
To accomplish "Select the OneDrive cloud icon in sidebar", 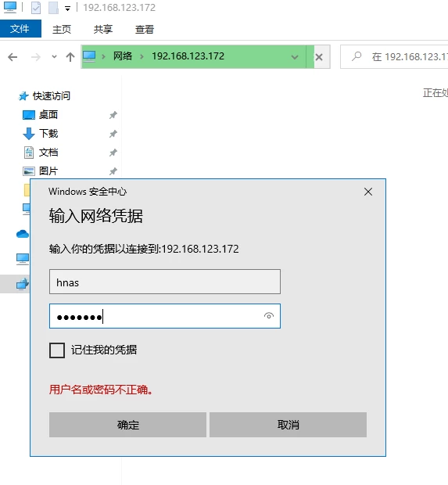I will pyautogui.click(x=23, y=234).
